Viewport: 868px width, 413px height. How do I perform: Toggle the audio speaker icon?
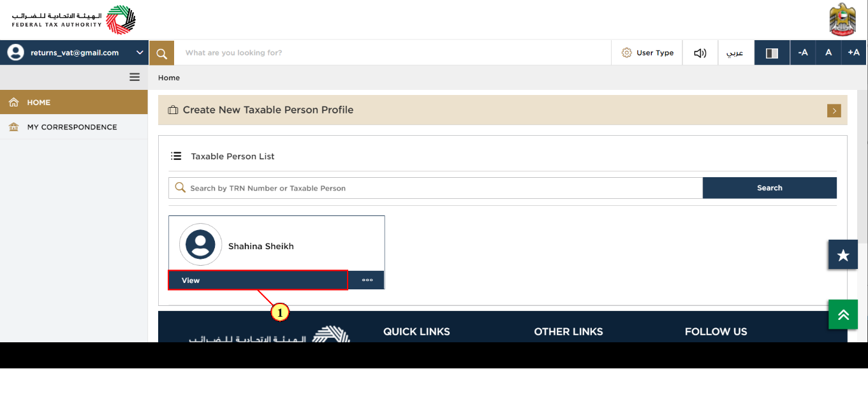tap(700, 53)
